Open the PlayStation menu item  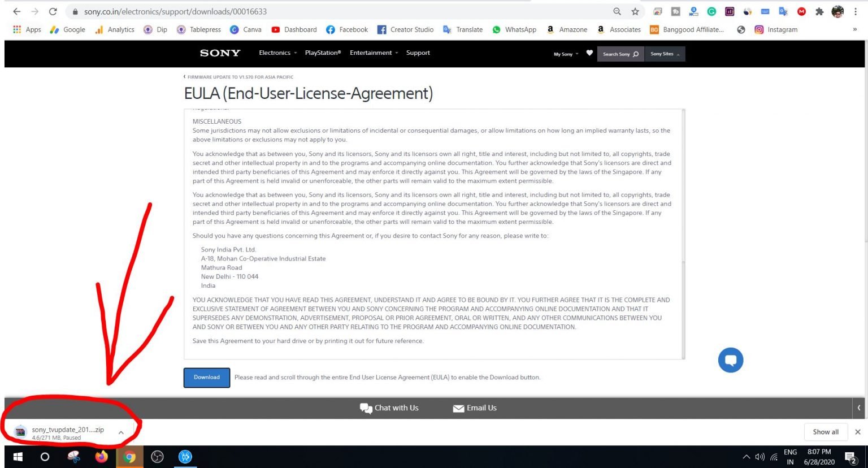323,53
